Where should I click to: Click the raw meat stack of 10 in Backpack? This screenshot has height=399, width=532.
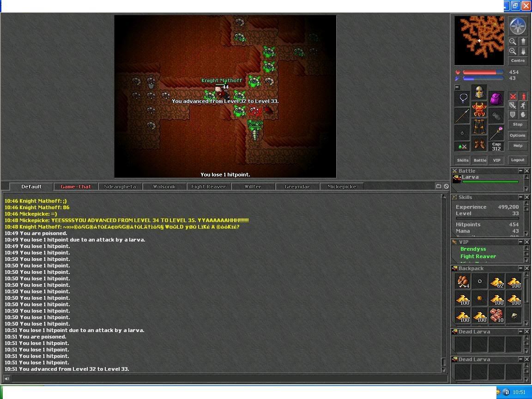click(x=497, y=315)
